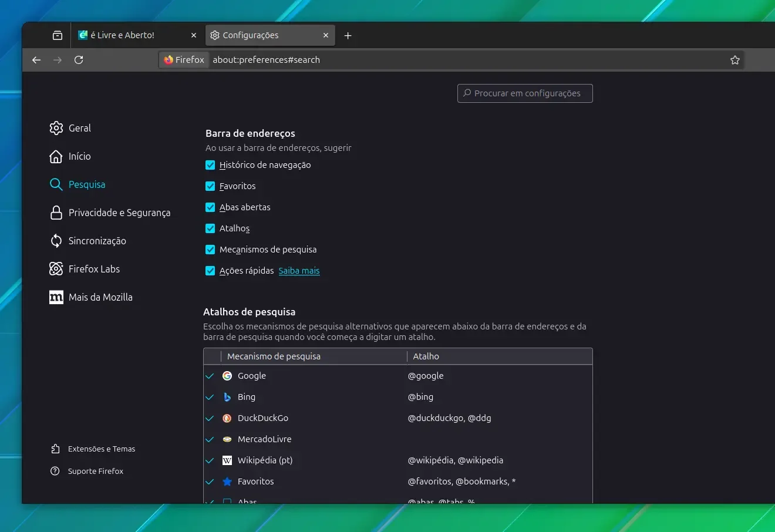Click the Mecanismo de pesquisa column header
775x532 pixels.
tap(313, 356)
